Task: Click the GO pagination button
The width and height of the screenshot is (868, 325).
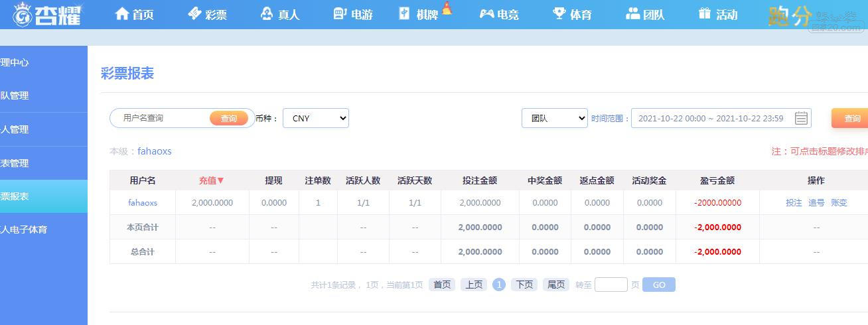Action: (659, 285)
